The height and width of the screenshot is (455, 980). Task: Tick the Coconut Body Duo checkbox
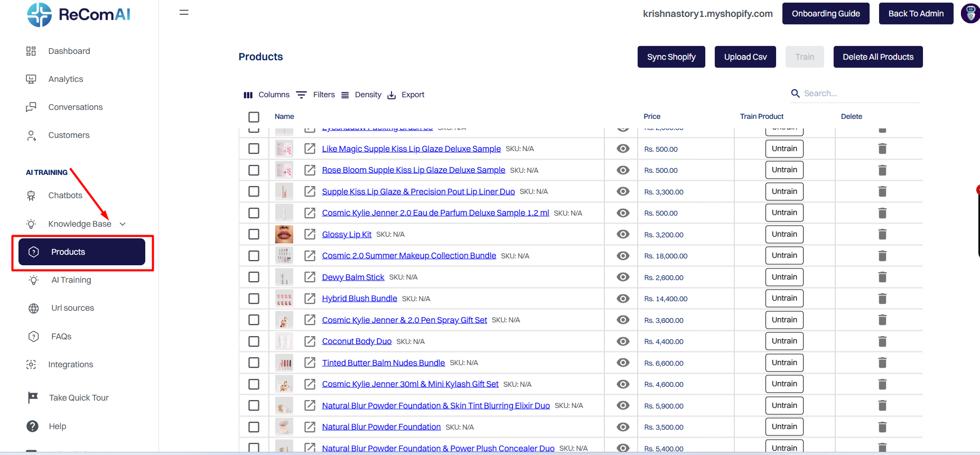coord(254,341)
